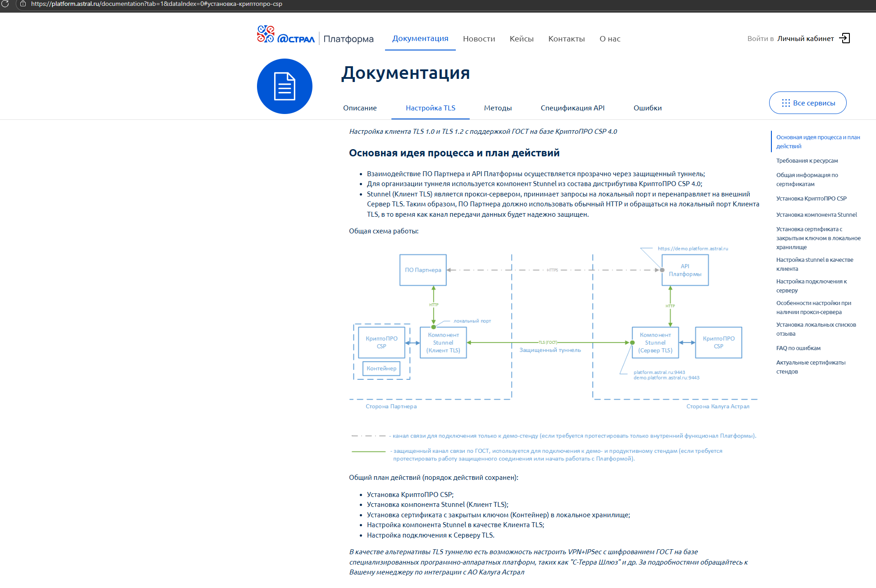The height and width of the screenshot is (588, 876).
Task: Go to Общая информация по сертификатам section
Action: pyautogui.click(x=807, y=179)
